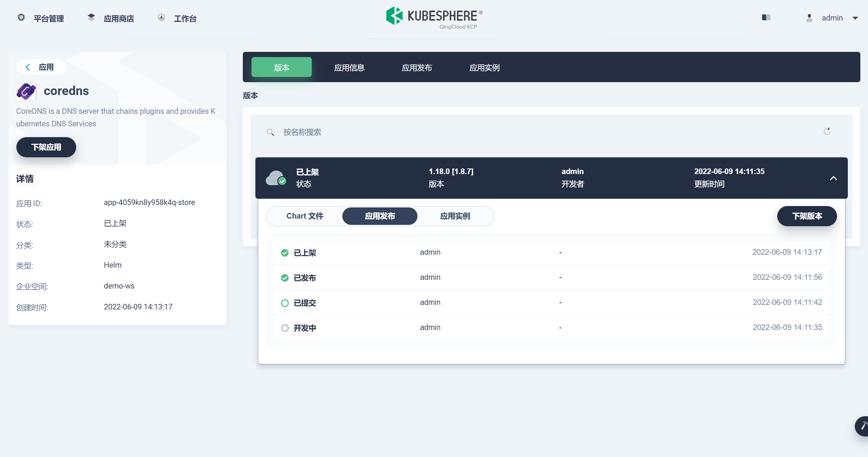Image resolution: width=868 pixels, height=457 pixels.
Task: Expand the admin account dropdown arrow
Action: click(855, 18)
